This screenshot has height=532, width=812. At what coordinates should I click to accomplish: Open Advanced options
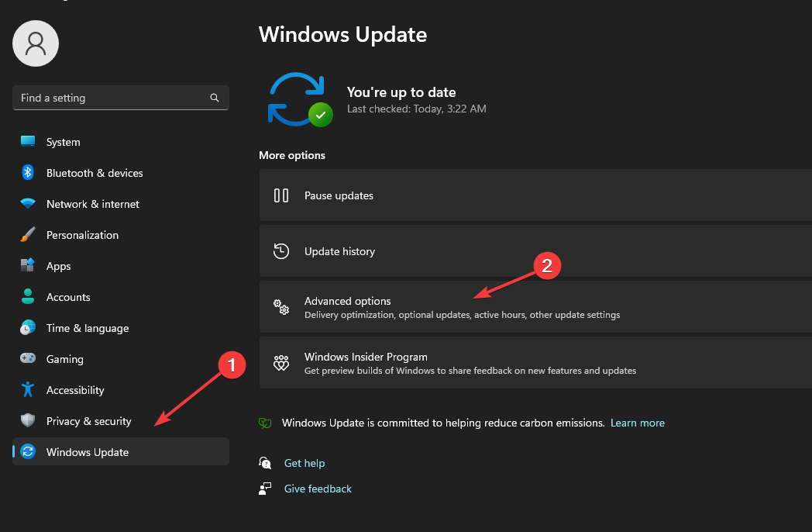click(x=535, y=307)
